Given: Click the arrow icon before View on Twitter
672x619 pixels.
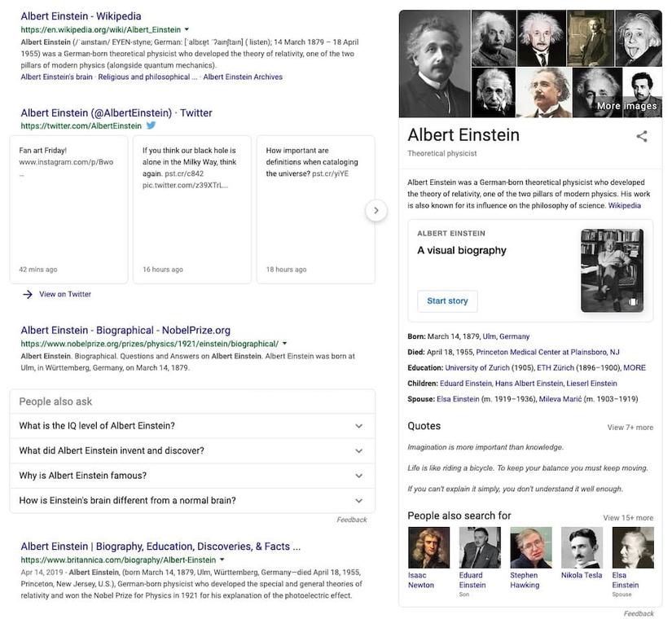Looking at the screenshot, I should (28, 294).
